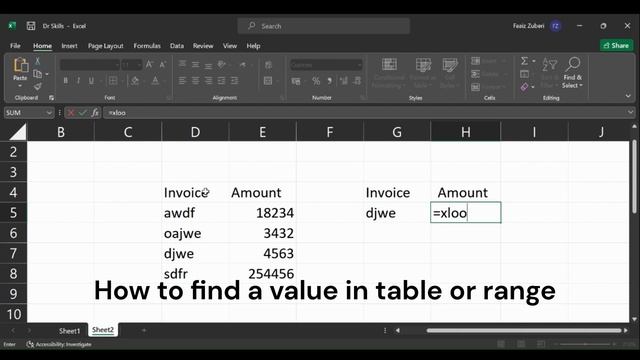
Task: Click the Accounting Number Format icon
Action: tap(296, 81)
